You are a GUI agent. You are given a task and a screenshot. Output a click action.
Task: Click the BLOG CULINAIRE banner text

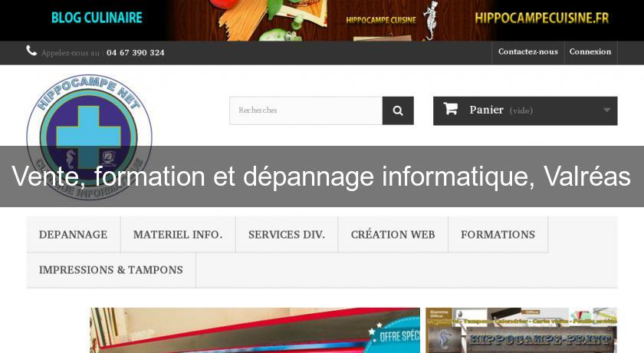[x=97, y=18]
